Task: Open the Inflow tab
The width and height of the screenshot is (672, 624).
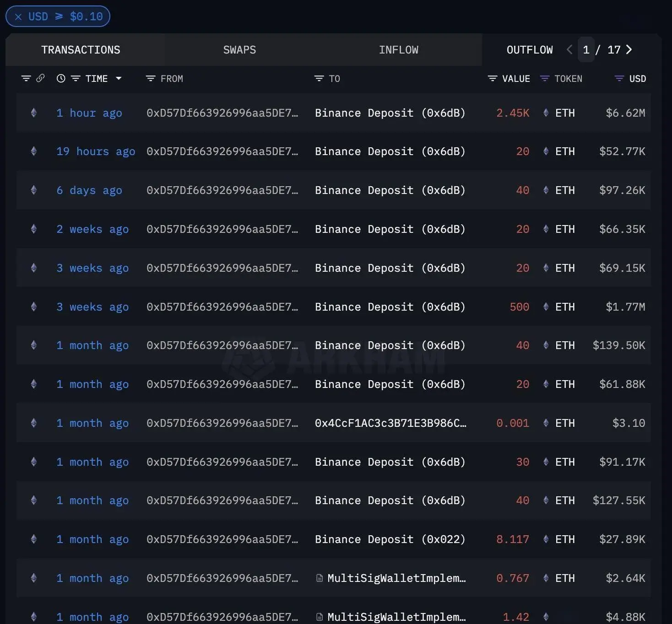Action: click(398, 50)
